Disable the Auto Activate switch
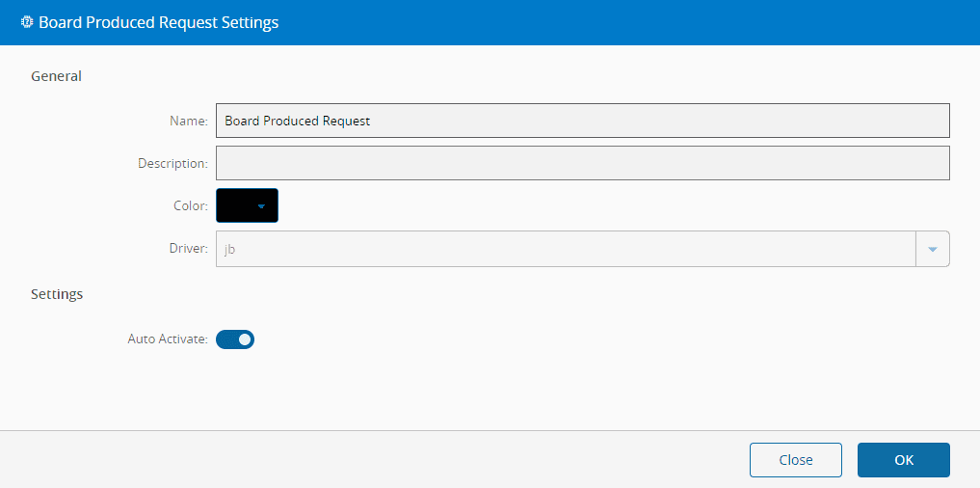The image size is (980, 488). (x=235, y=339)
